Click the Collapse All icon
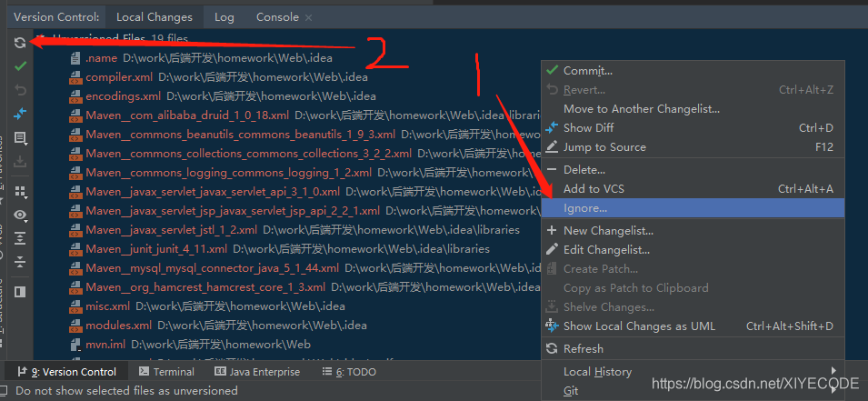The image size is (868, 401). pos(21,262)
